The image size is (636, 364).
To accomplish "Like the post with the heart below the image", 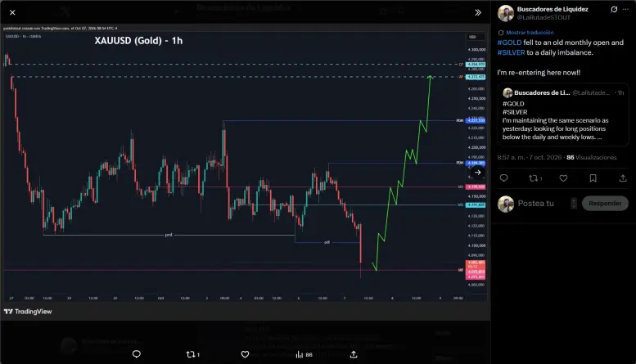I will pyautogui.click(x=245, y=354).
